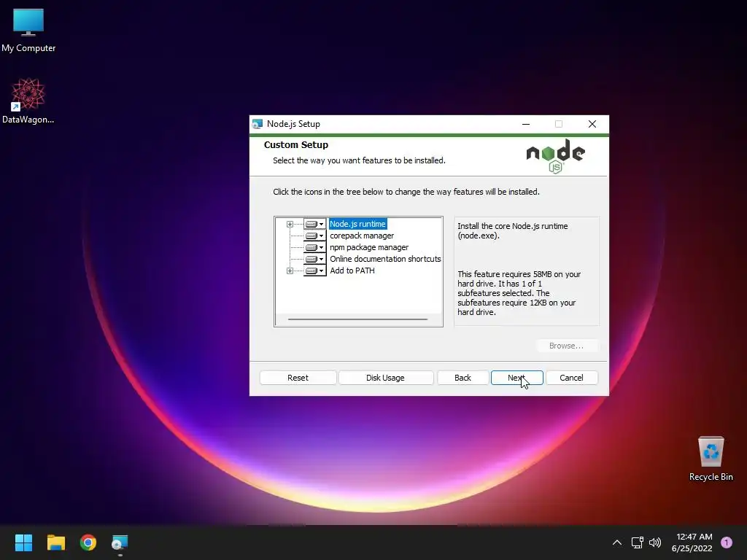Image resolution: width=747 pixels, height=560 pixels.
Task: Click the Reset button
Action: tap(298, 378)
